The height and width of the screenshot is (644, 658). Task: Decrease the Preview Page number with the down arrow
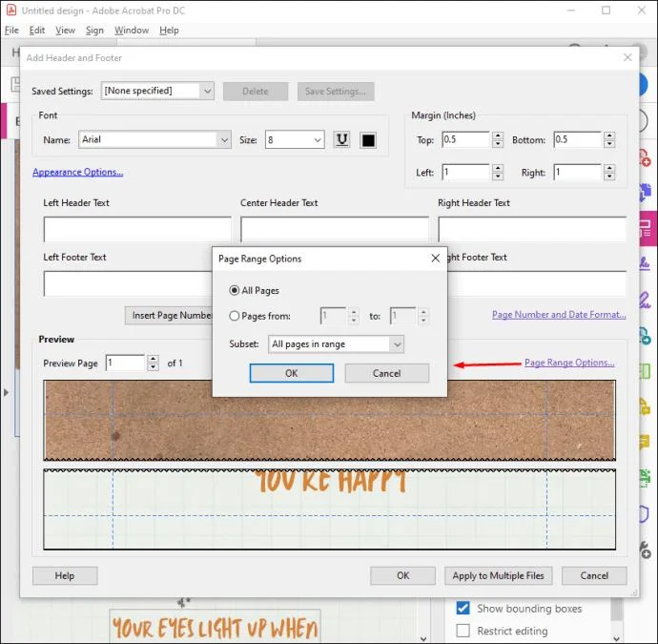(x=154, y=367)
